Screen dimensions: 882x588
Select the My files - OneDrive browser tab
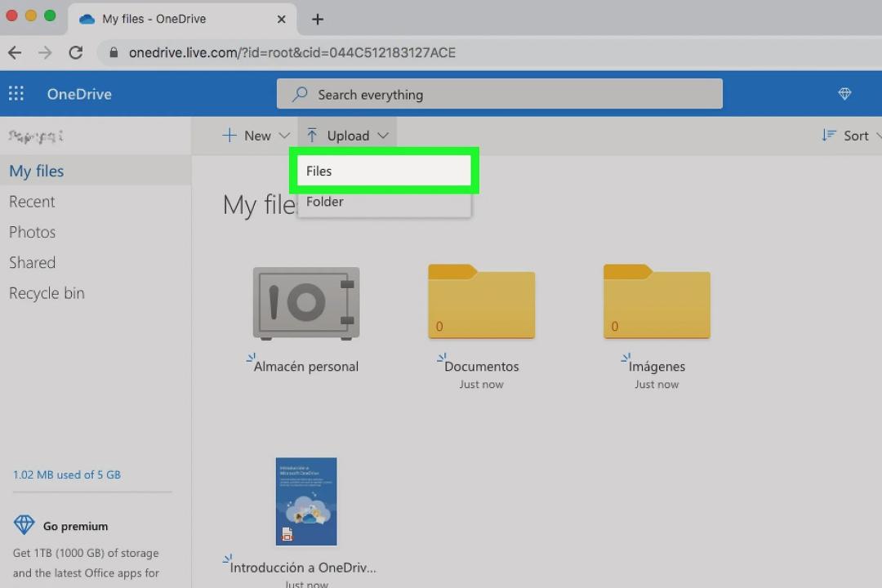[181, 19]
